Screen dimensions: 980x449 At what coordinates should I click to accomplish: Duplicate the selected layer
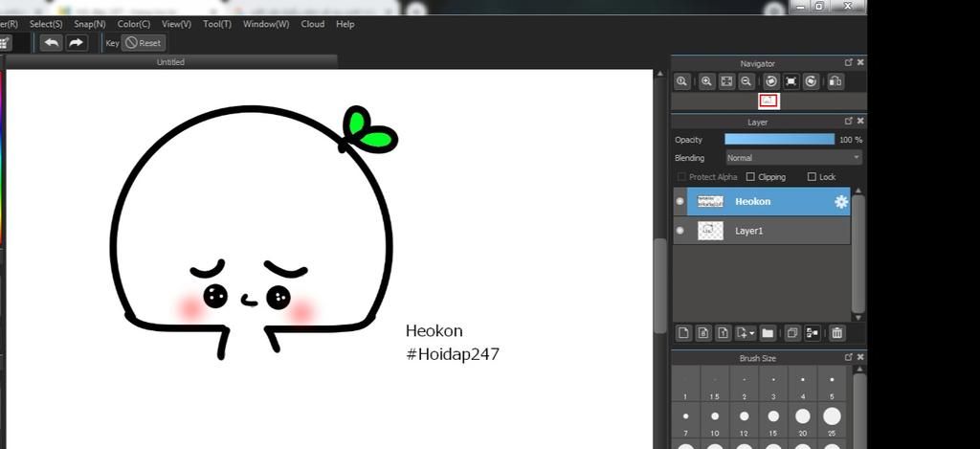pos(791,333)
